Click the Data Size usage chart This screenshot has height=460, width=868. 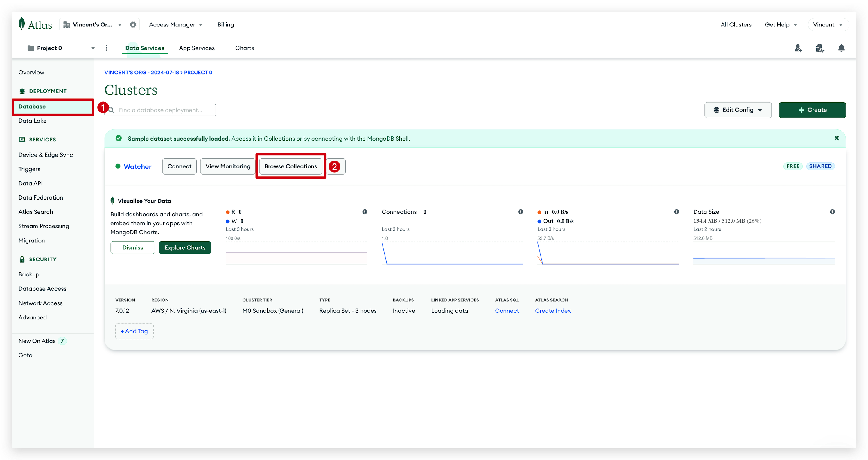click(764, 253)
